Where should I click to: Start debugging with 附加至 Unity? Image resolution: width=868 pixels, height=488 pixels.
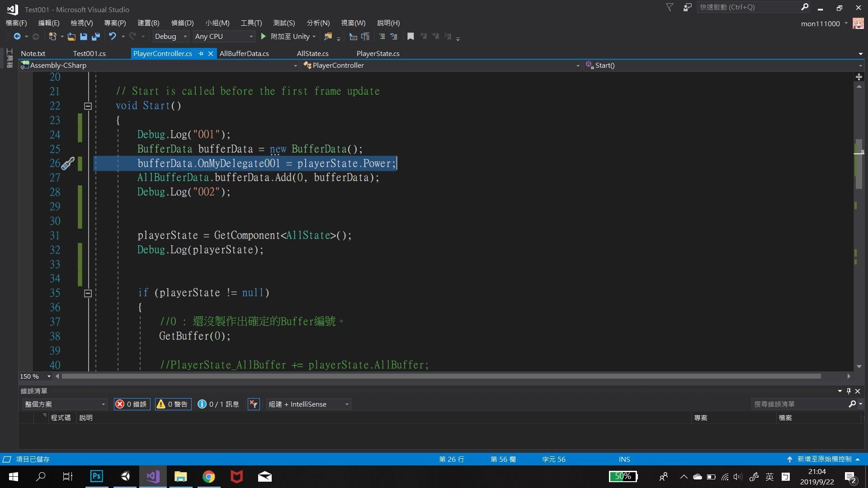pyautogui.click(x=288, y=37)
